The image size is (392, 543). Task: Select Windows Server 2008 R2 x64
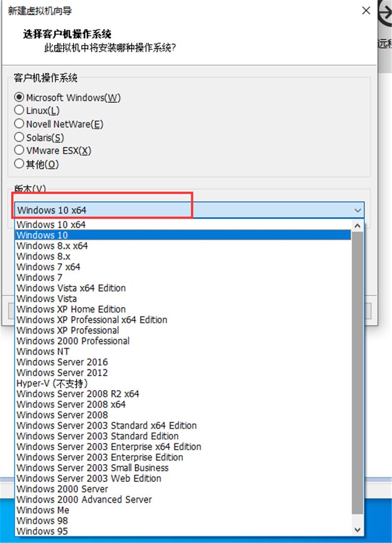coord(183,394)
